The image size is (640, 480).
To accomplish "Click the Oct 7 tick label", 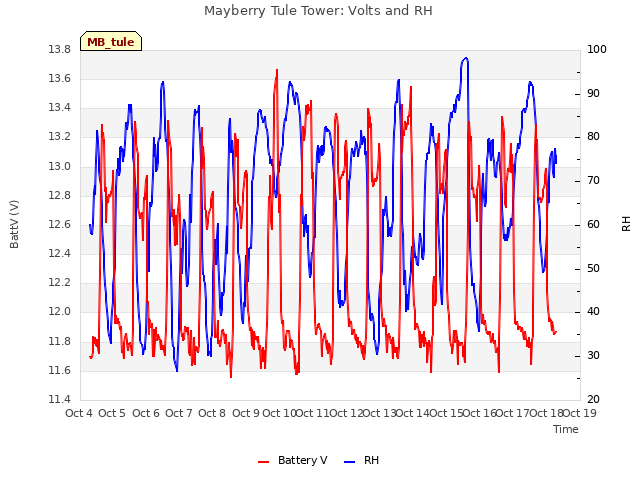I will pos(179,413).
